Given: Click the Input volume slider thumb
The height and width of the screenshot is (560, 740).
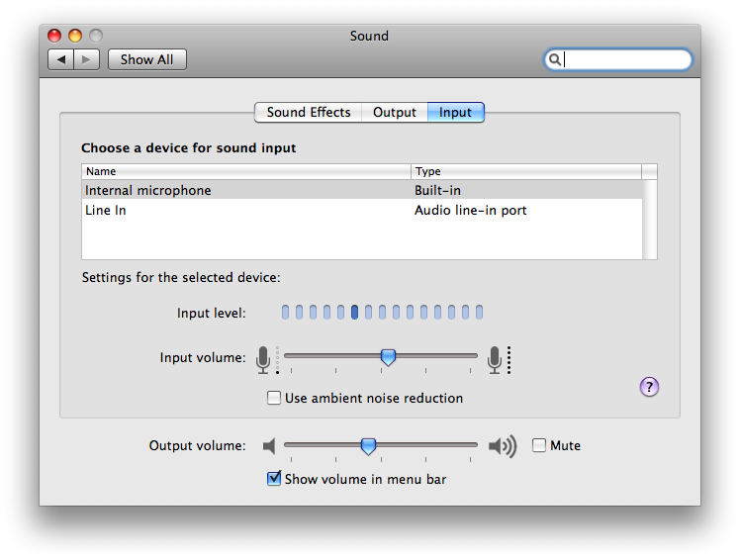Looking at the screenshot, I should tap(388, 357).
